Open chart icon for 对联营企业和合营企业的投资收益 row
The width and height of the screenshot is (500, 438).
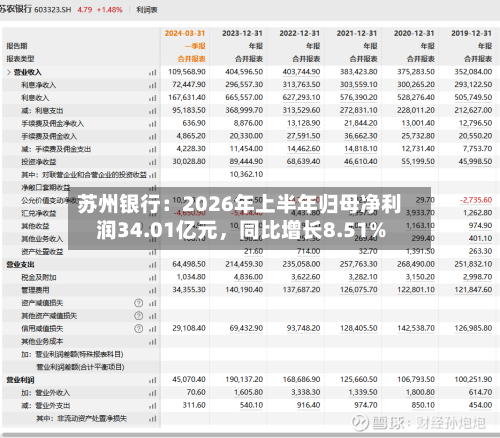pos(152,175)
